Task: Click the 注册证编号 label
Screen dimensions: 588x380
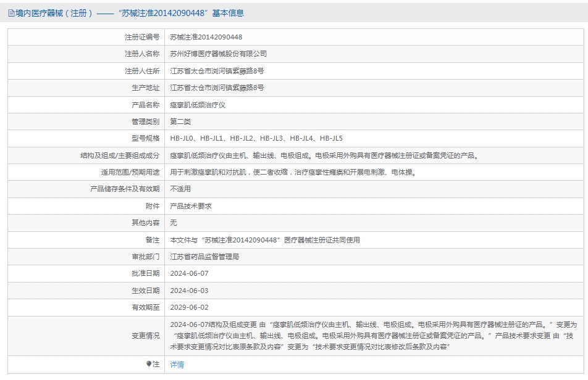Action: pos(142,37)
